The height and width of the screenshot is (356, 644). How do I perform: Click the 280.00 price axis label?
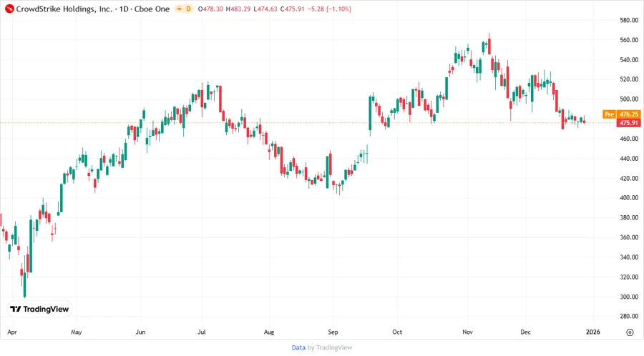[629, 316]
